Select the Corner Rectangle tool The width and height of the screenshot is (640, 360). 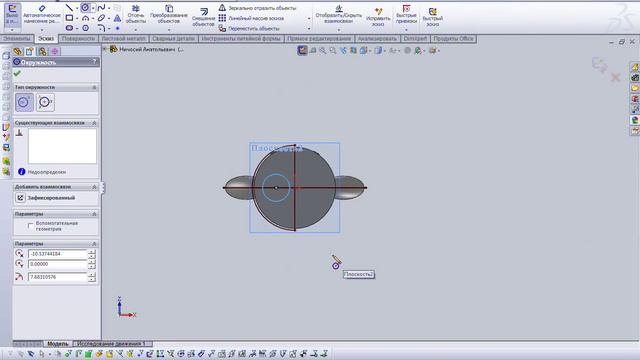tap(69, 18)
